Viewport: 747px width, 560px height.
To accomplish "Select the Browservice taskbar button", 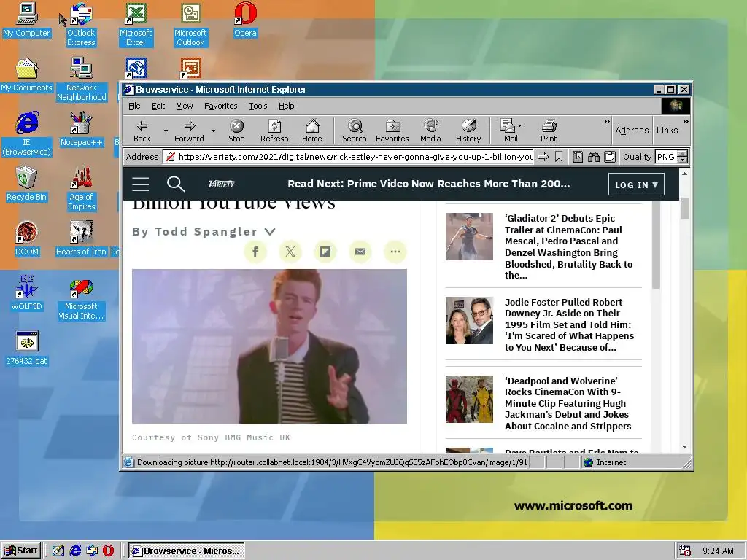I will coord(186,551).
